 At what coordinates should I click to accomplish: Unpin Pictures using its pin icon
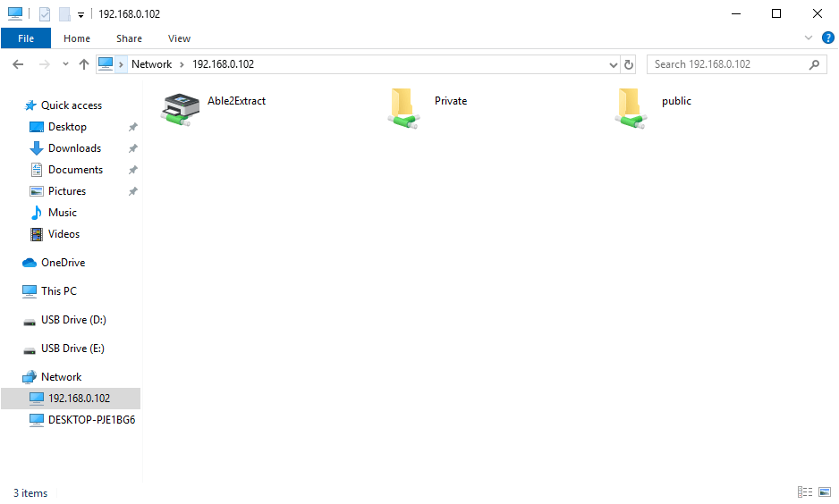pos(132,191)
